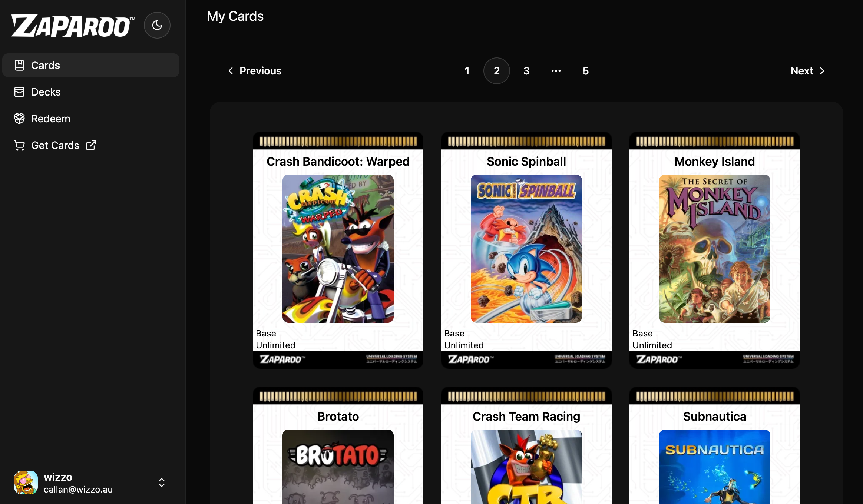863x504 pixels.
Task: Go to page 5
Action: pos(586,71)
